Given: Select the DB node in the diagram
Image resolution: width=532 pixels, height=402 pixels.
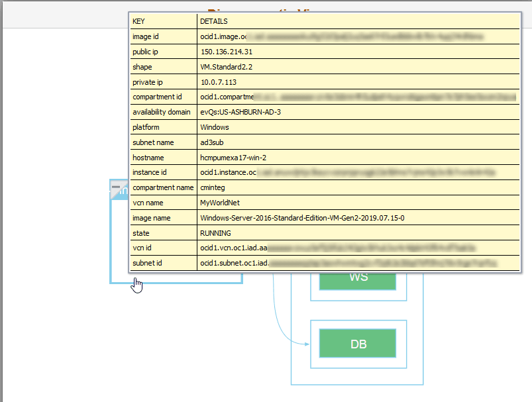Looking at the screenshot, I should (x=358, y=344).
